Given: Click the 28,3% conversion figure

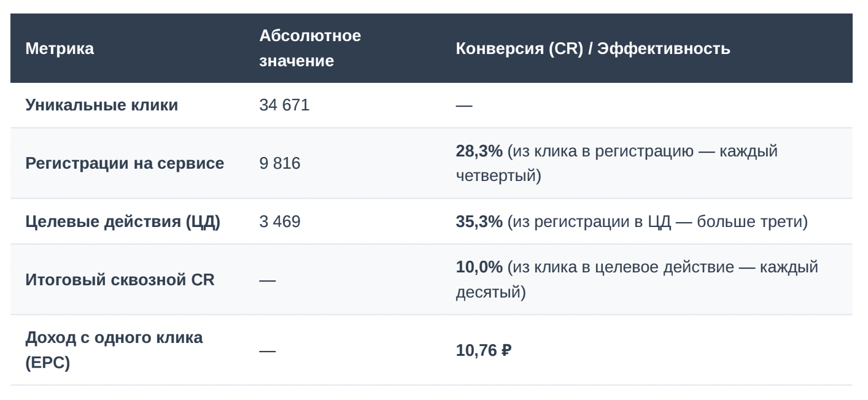Looking at the screenshot, I should tap(479, 151).
